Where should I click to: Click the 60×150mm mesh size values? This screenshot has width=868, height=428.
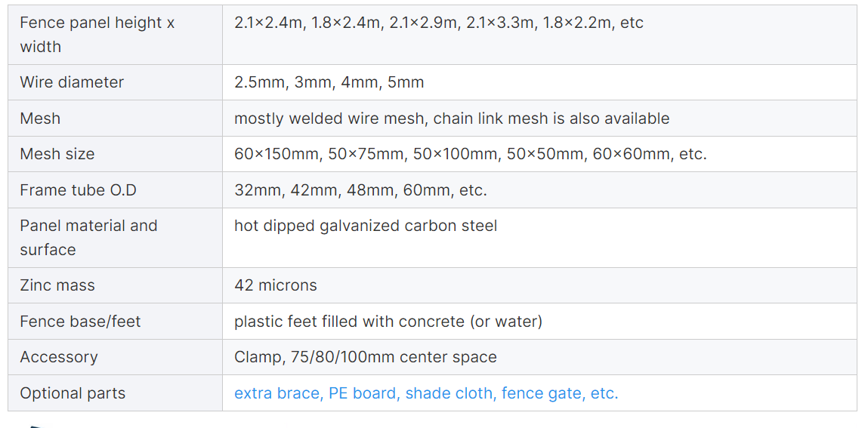coord(471,154)
